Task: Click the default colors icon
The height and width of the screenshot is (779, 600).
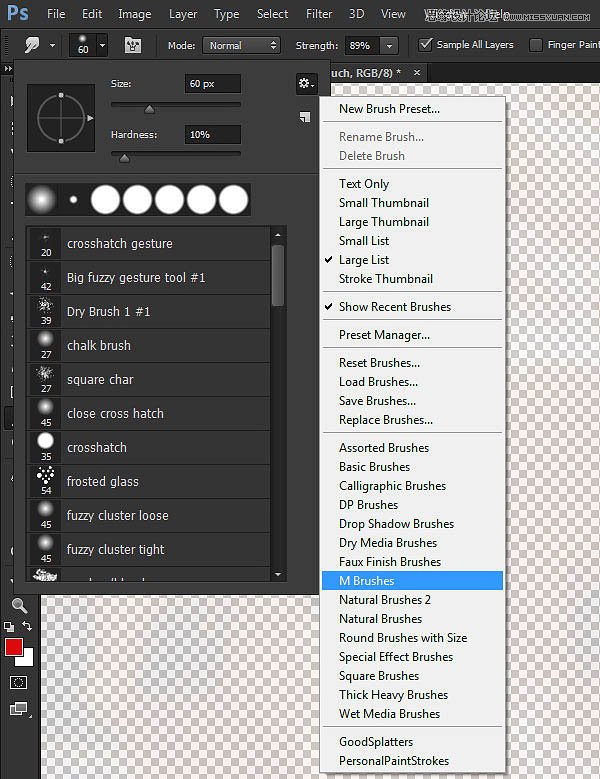Action: [8, 627]
